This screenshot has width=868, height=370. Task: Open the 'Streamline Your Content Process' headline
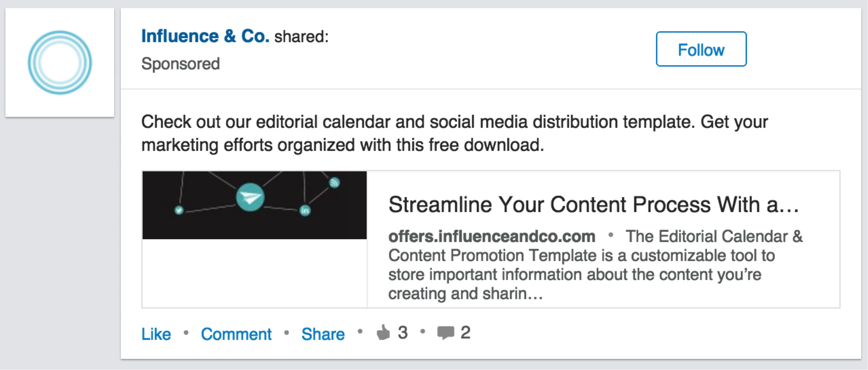[x=593, y=204]
